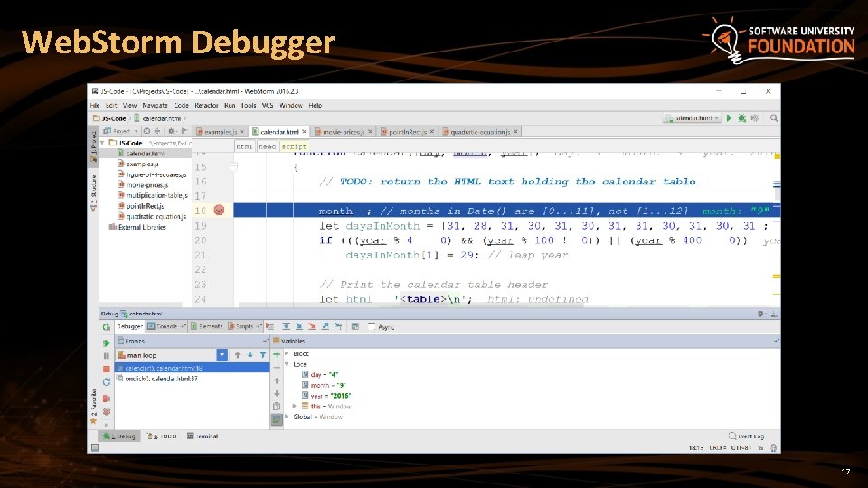Click the copy watch icon in Variables

coord(277,407)
